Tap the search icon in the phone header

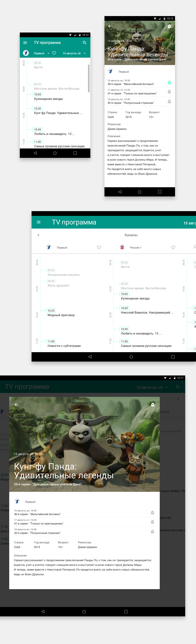(85, 43)
